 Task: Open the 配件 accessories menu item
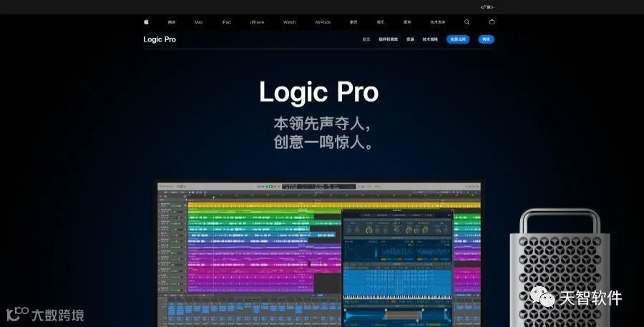[407, 22]
